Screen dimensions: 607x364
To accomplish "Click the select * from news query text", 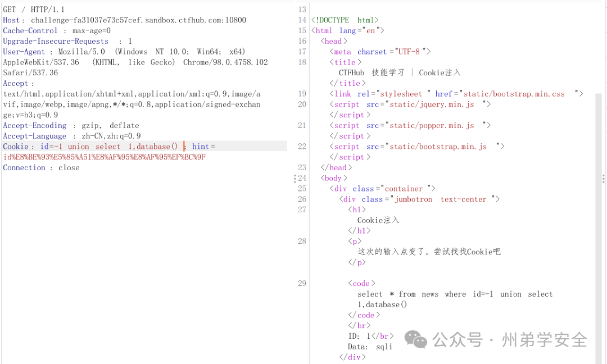I will 455,299.
